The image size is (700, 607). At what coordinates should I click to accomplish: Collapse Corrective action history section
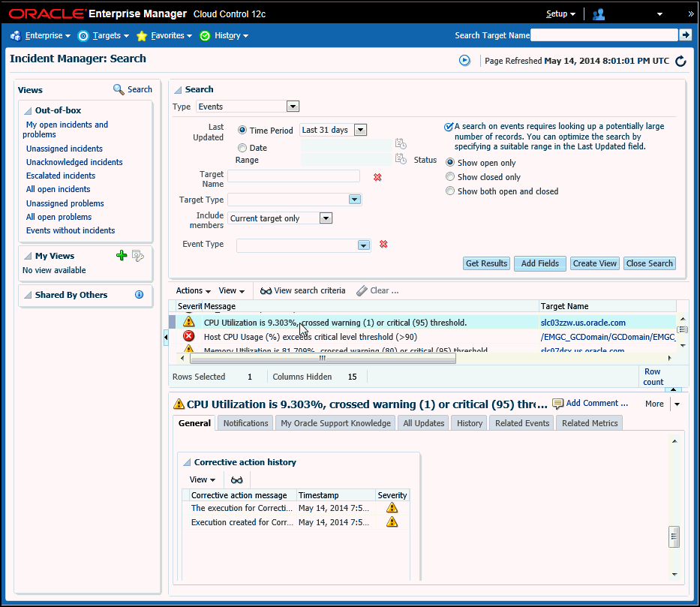pos(187,462)
